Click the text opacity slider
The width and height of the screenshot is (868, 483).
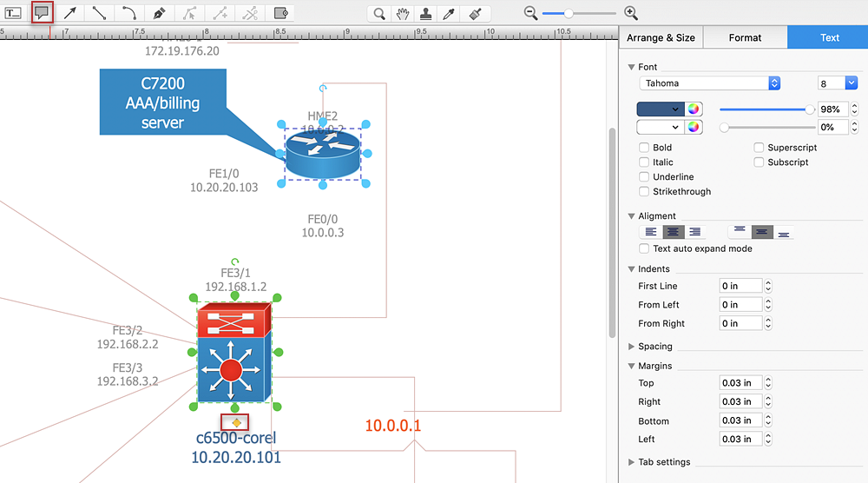(x=766, y=109)
